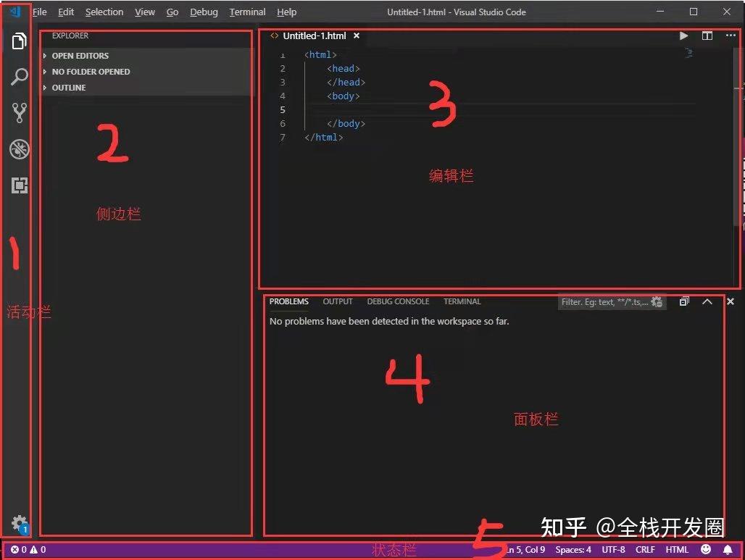This screenshot has height=560, width=745.
Task: Switch to the DEBUG CONSOLE tab
Action: point(398,301)
